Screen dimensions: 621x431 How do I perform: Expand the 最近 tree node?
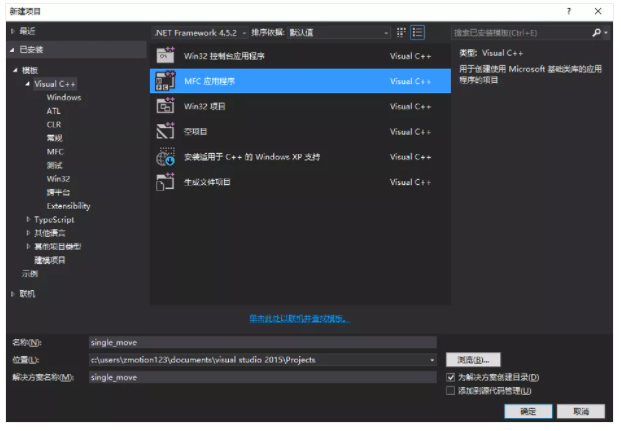point(13,31)
